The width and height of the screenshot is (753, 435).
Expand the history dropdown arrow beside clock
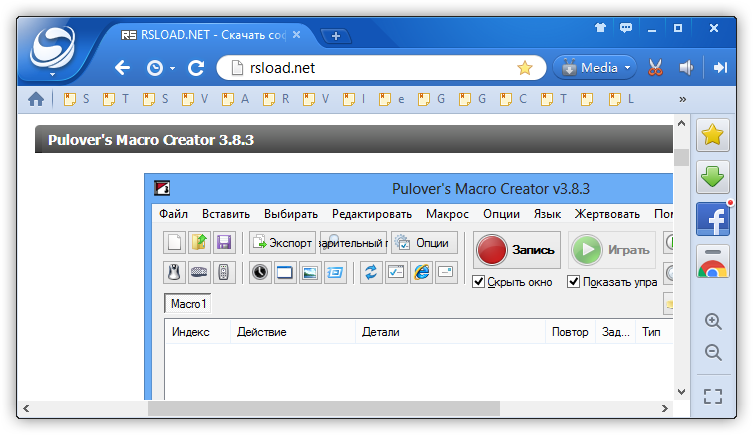[172, 69]
